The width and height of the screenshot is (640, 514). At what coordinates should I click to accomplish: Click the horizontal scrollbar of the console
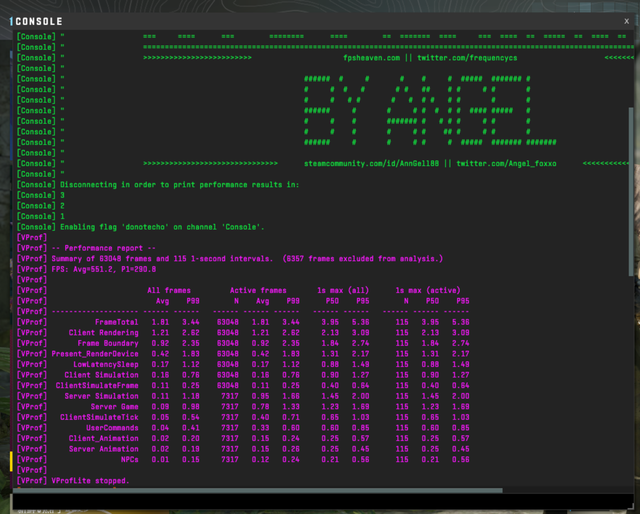click(x=258, y=490)
